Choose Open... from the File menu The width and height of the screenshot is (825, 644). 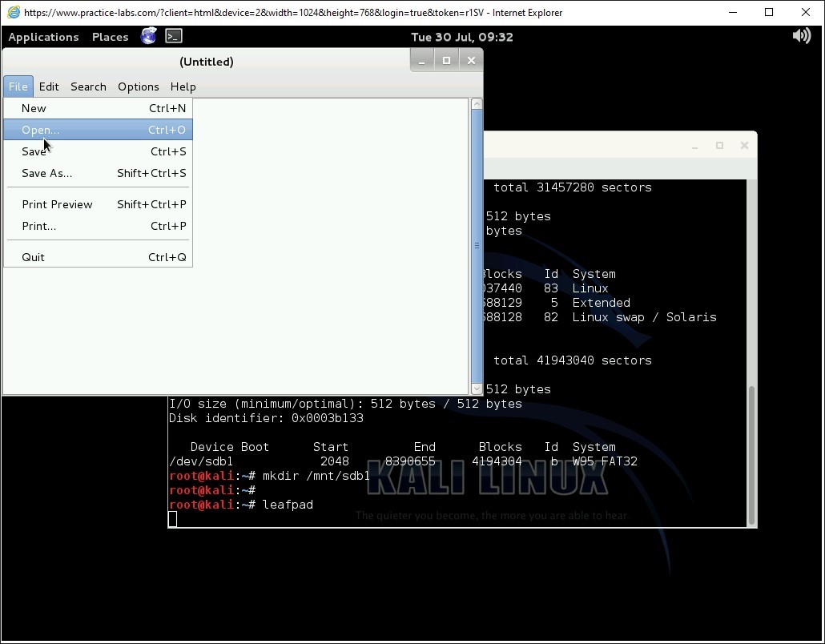point(41,130)
